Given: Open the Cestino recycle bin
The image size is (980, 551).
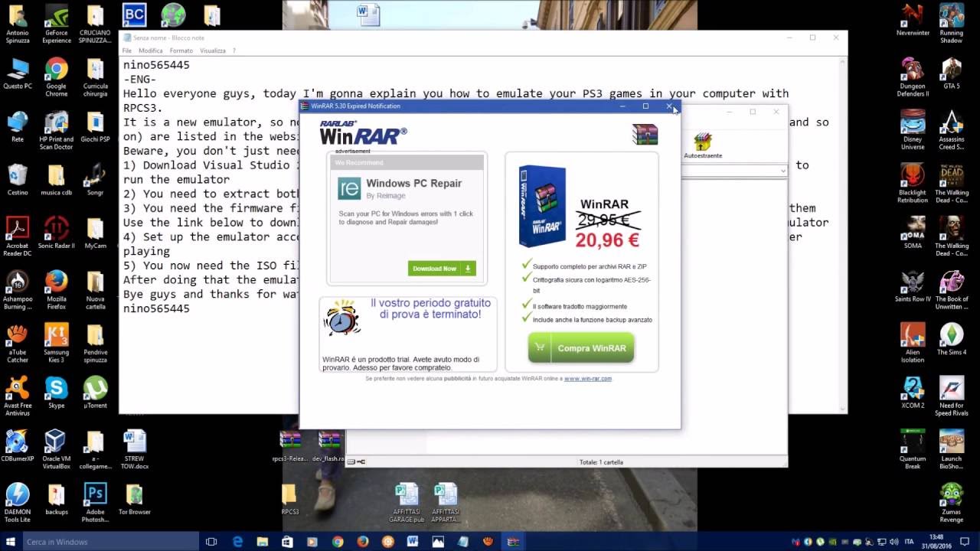Looking at the screenshot, I should pyautogui.click(x=18, y=180).
